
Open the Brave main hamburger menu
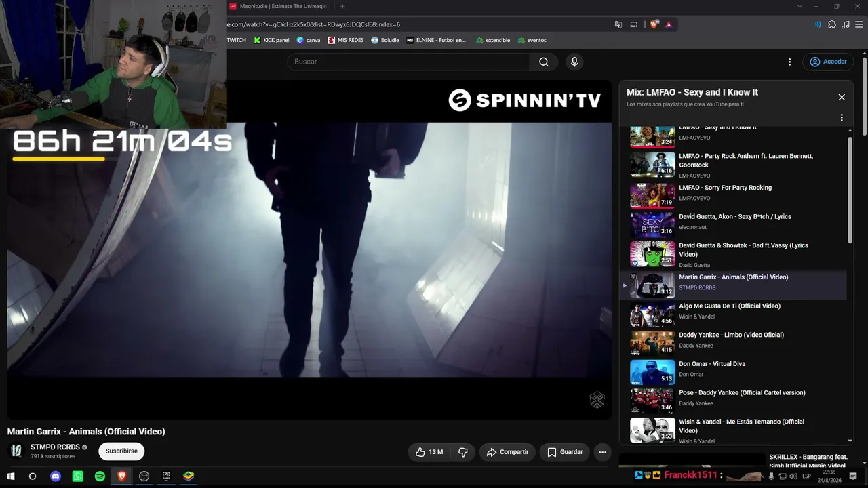click(x=859, y=24)
